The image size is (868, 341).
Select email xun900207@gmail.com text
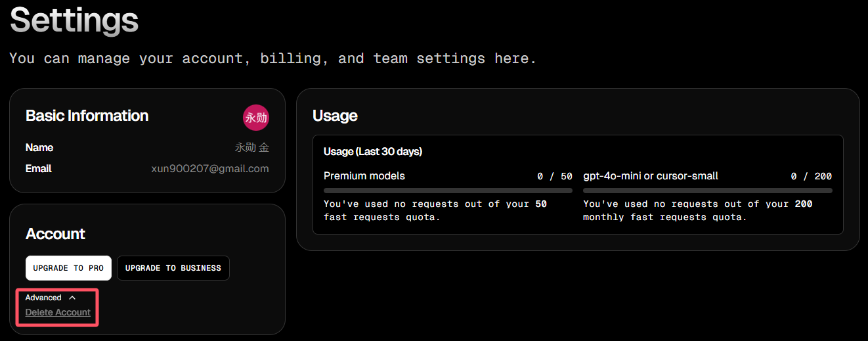coord(210,168)
